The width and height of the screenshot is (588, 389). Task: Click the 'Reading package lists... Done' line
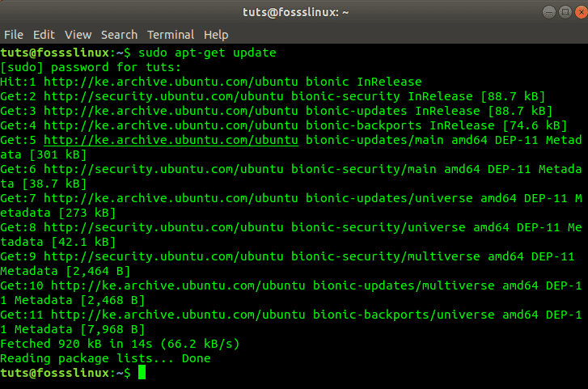pos(105,358)
